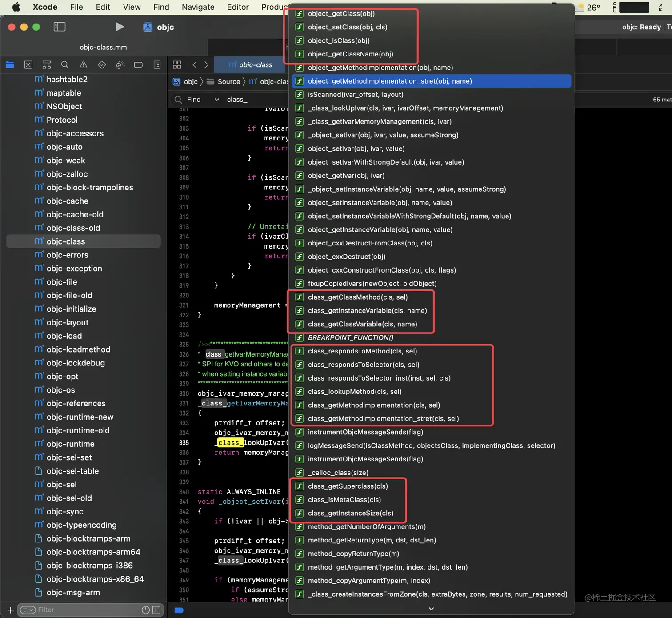Click highlighted class_ match on line 335
This screenshot has height=618, width=672.
[230, 443]
